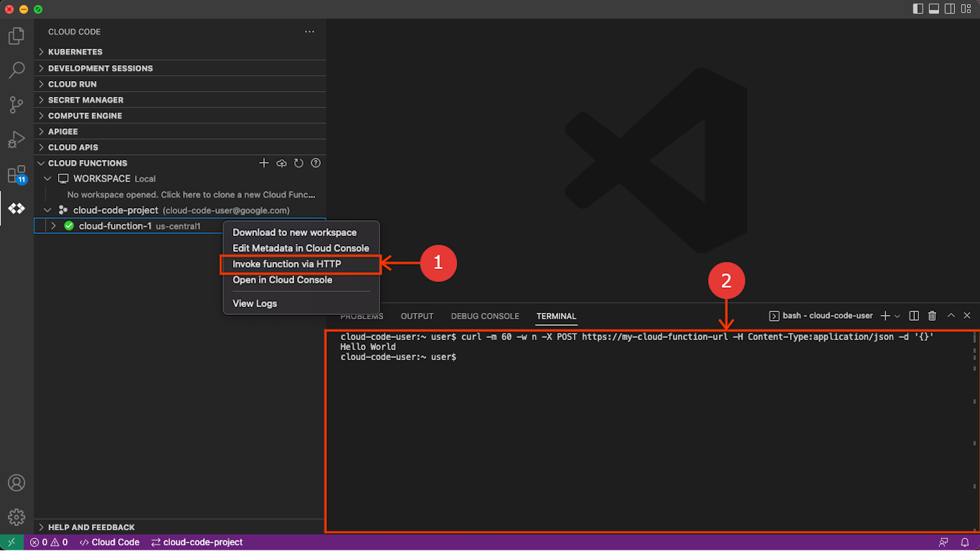Collapse the Workspace Local tree node
The image size is (980, 551).
coord(47,179)
